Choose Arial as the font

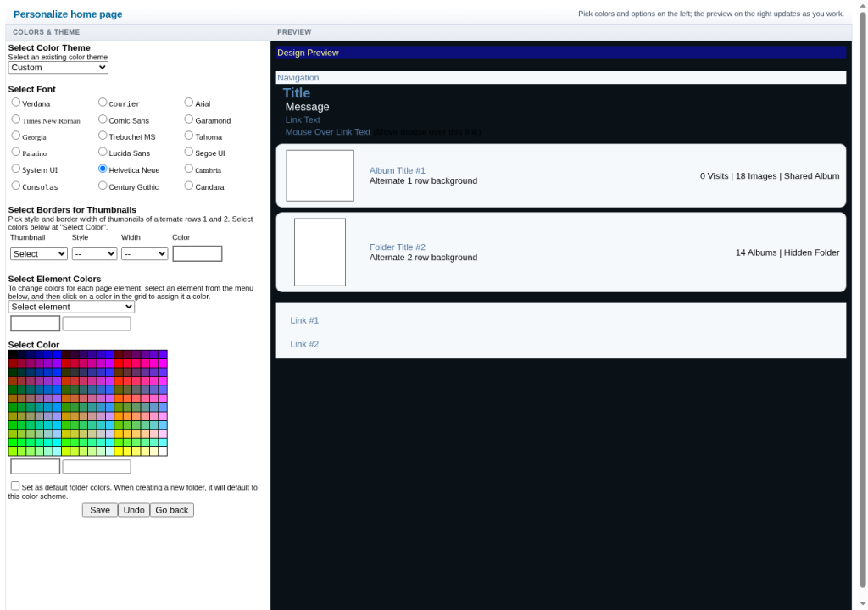point(189,103)
